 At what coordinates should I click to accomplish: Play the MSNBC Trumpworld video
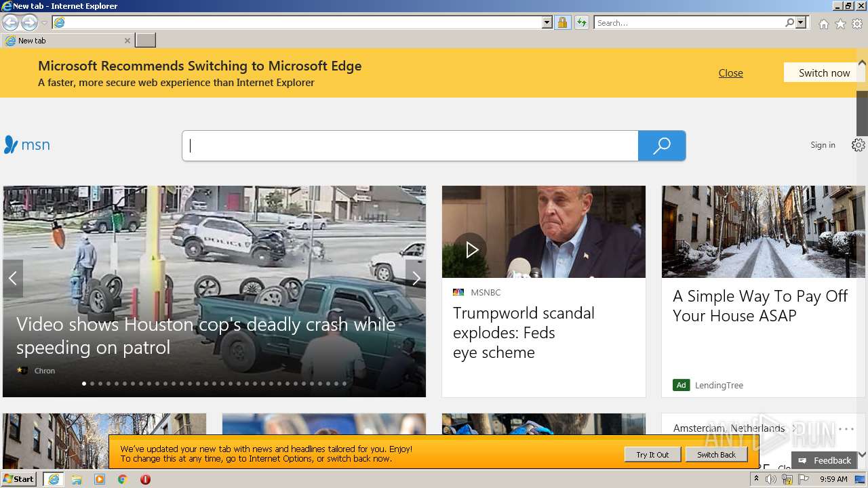tap(471, 249)
